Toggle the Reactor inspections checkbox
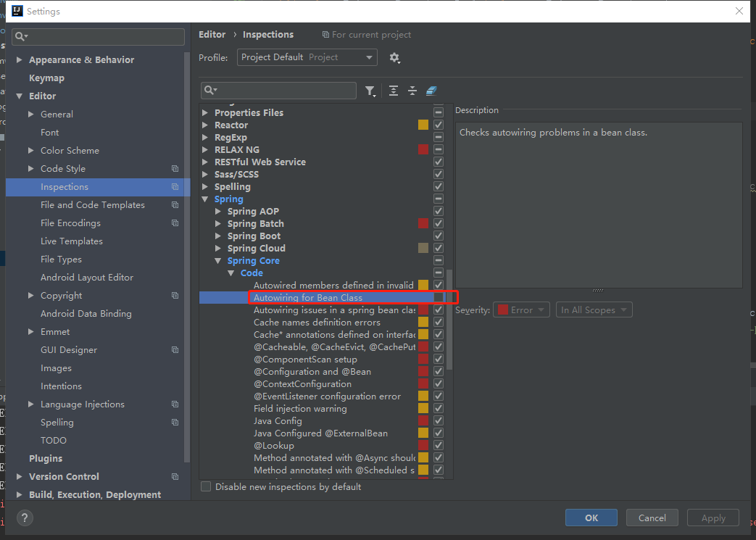The image size is (756, 540). point(439,125)
